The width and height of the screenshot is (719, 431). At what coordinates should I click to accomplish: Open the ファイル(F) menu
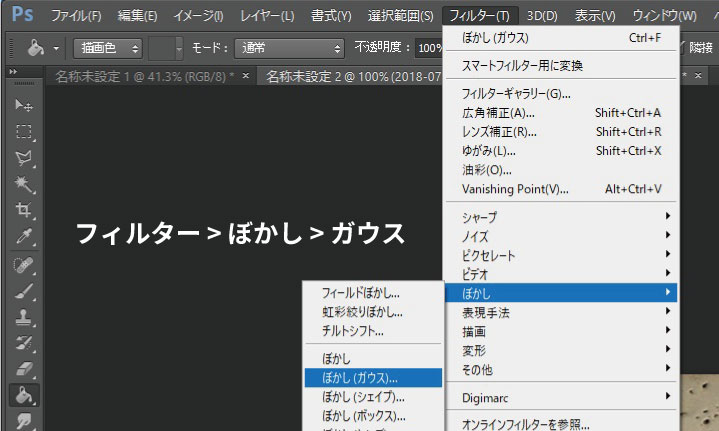pos(76,16)
